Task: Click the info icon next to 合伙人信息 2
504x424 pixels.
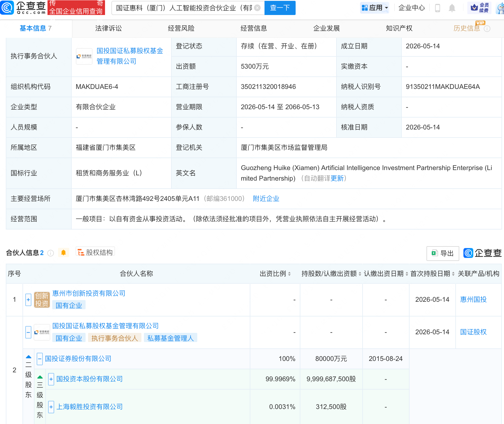Action: point(51,253)
